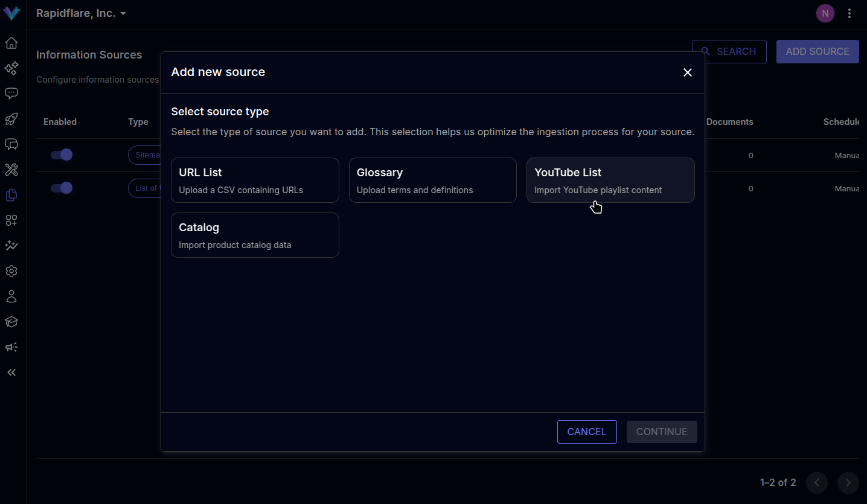Select the rocket launch icon in the sidebar
Image resolution: width=867 pixels, height=504 pixels.
click(11, 119)
